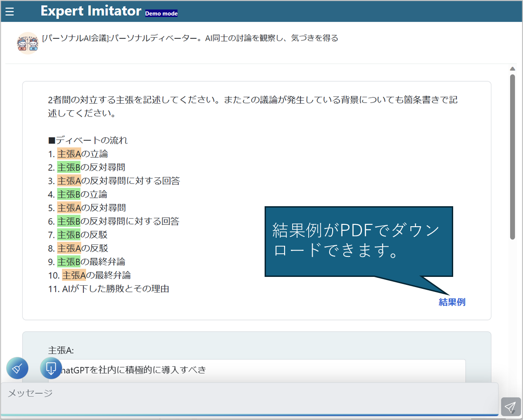Click the Demo mode badge

[161, 14]
